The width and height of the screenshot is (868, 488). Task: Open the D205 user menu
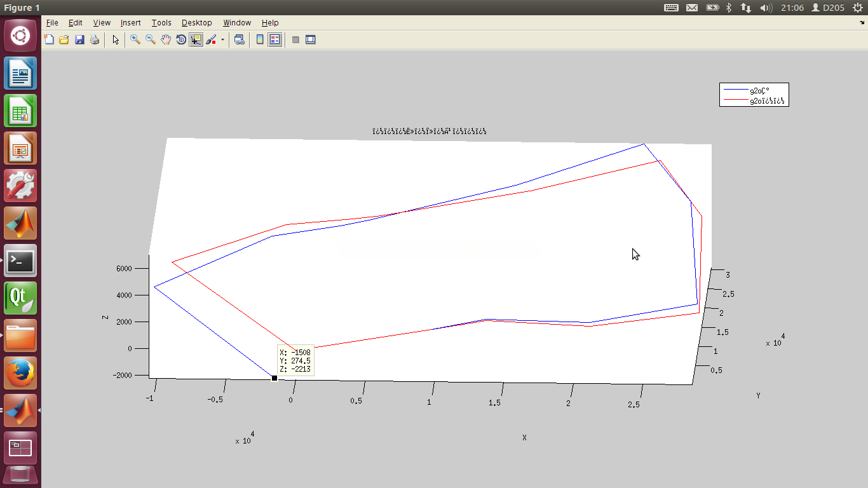point(828,8)
